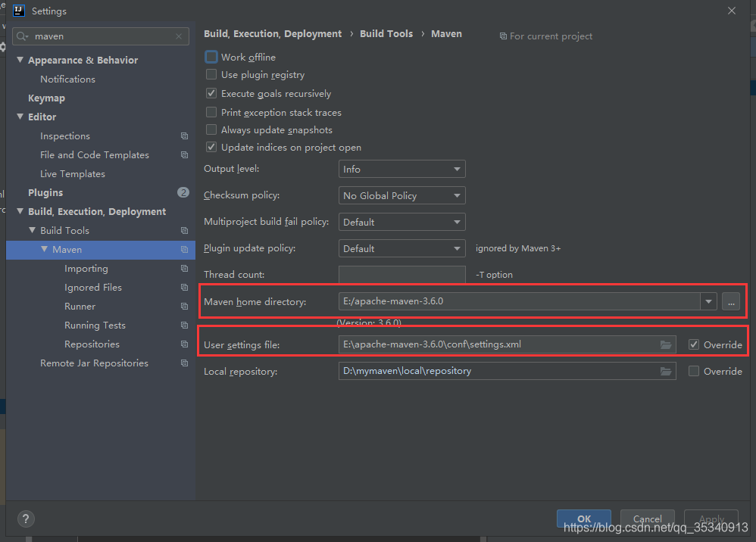The image size is (756, 542).
Task: Click the project-level icon beside Importing
Action: (184, 268)
